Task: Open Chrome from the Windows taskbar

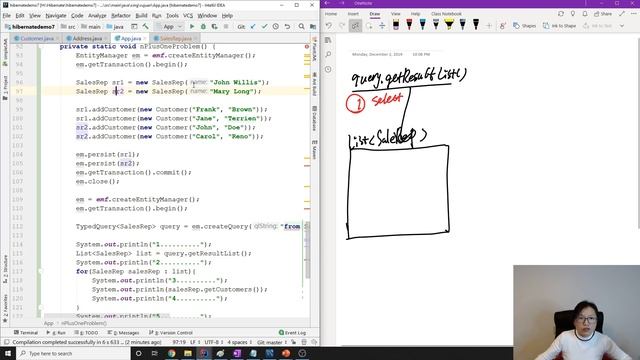Action: pos(171,353)
